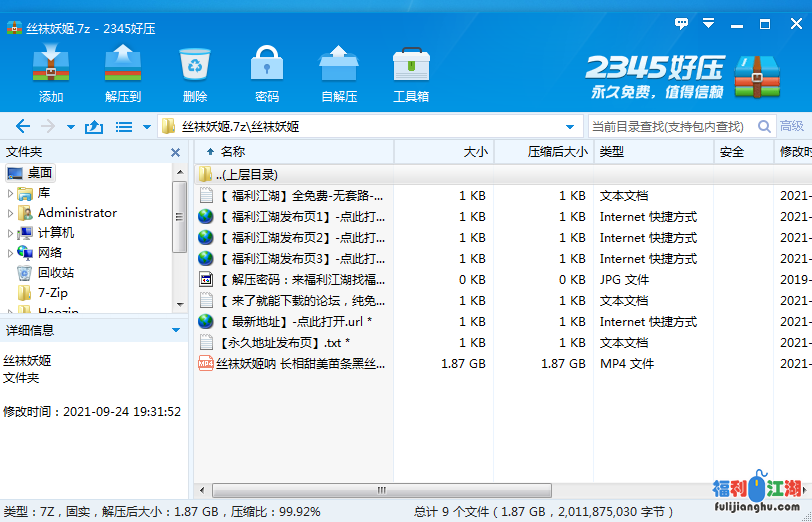Open the address bar path dropdown
Screen dimensions: 812x522
coord(570,127)
